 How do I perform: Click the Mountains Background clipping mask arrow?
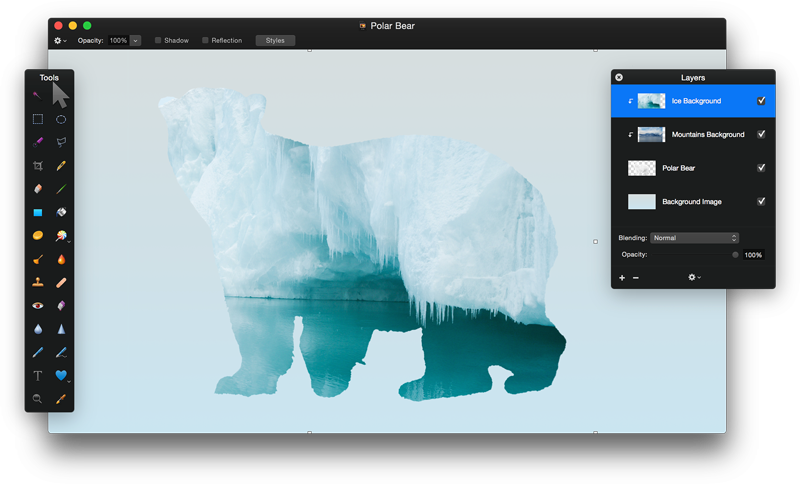coord(631,135)
